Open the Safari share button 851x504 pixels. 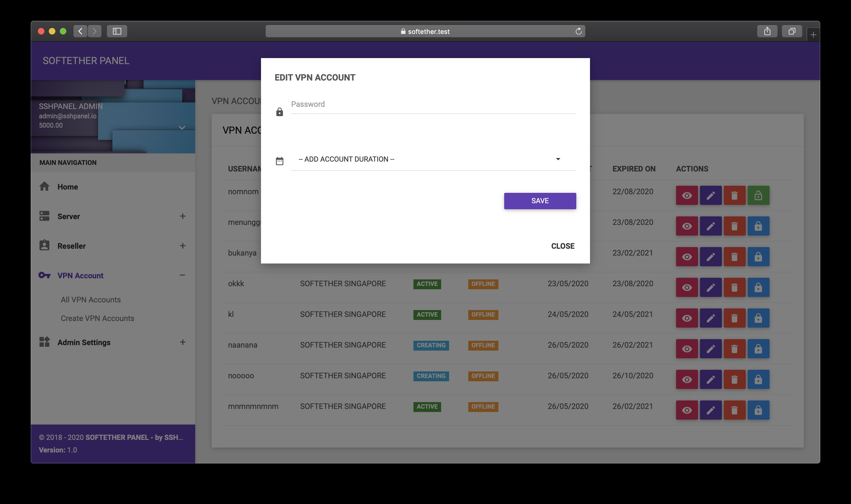(x=767, y=31)
